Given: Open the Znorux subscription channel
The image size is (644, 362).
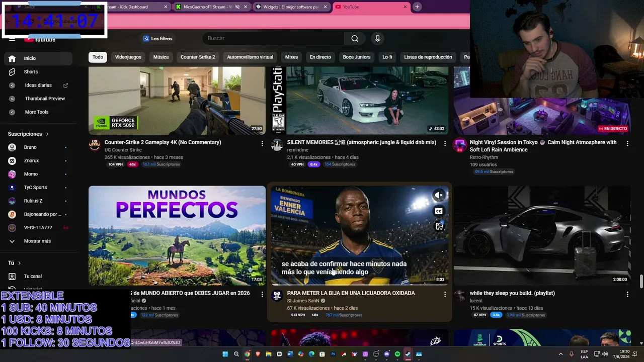Looking at the screenshot, I should (38, 161).
